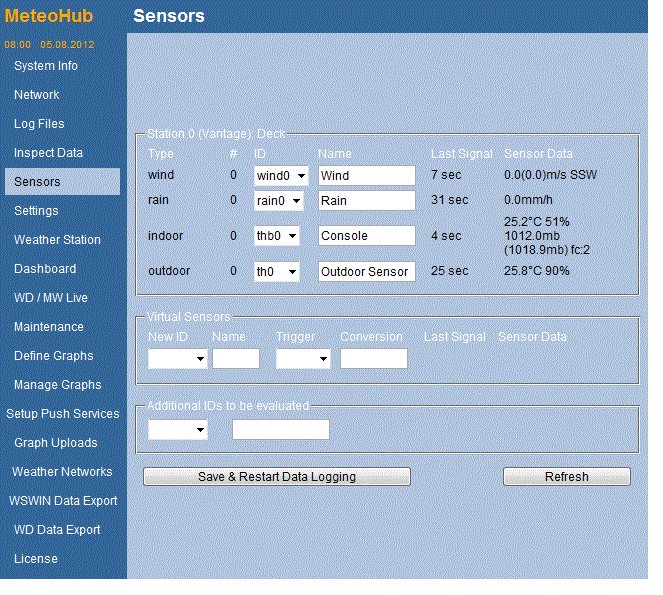Click '31 sec' last signal value
Viewport: 663px width, 595px height.
coord(449,200)
